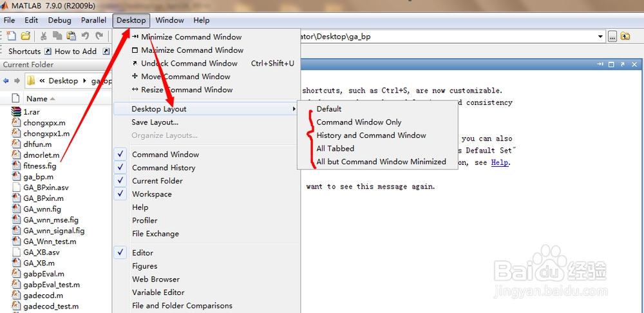The image size is (644, 313).
Task: Click Desktop in folder path breadcrumb
Action: click(63, 81)
